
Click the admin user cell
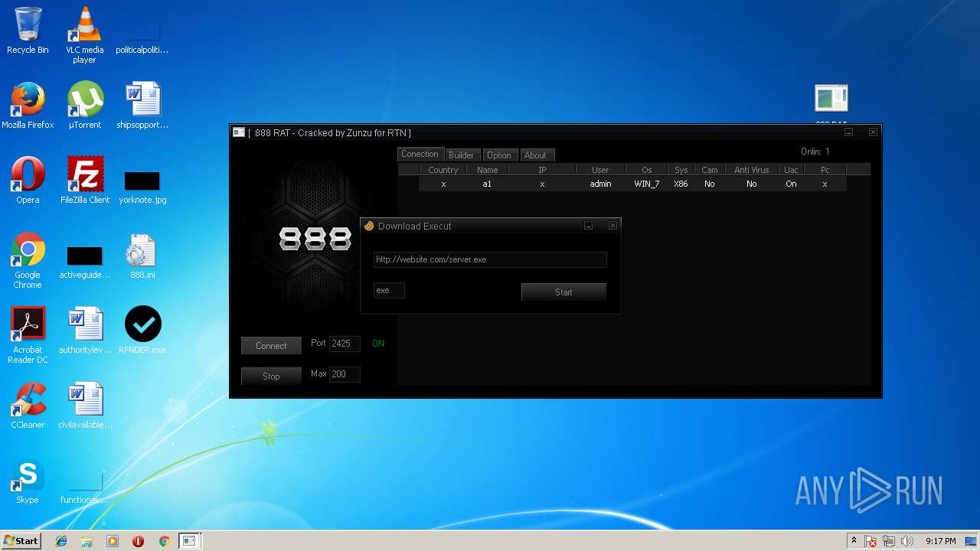pos(600,184)
